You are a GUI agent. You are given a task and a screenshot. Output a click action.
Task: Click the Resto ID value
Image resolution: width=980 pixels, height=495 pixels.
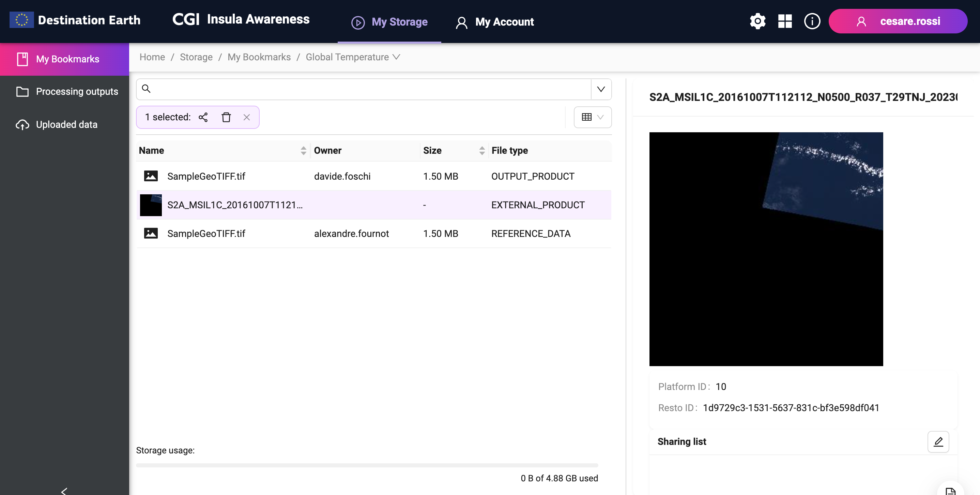coord(791,408)
